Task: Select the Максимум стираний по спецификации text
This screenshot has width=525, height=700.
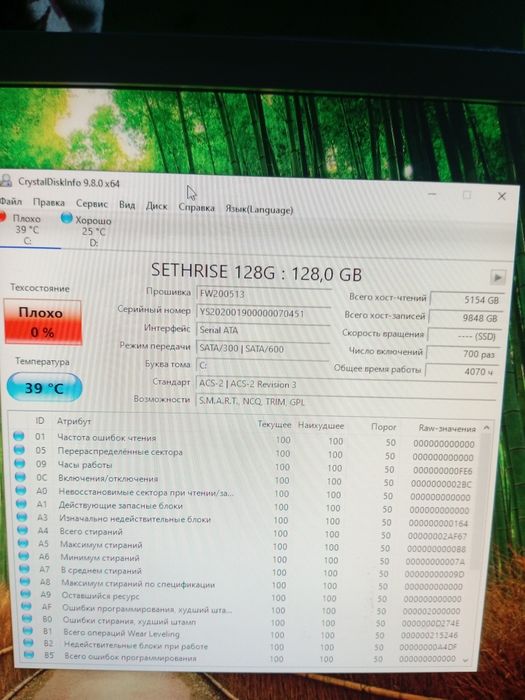Action: click(138, 584)
